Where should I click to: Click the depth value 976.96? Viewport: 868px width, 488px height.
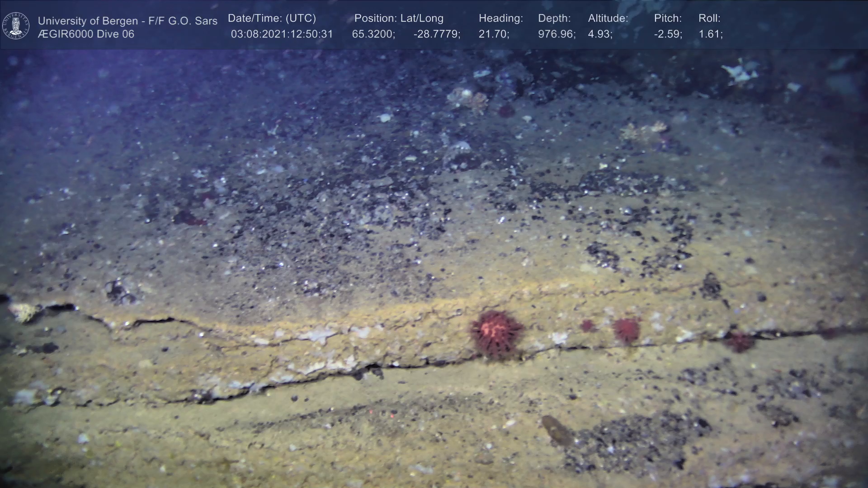pos(557,34)
